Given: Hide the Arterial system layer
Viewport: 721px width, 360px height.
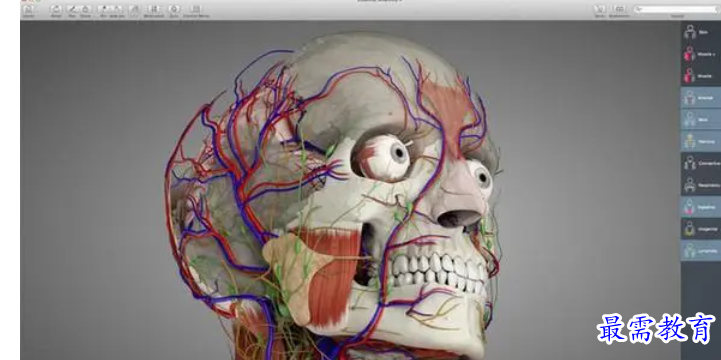Looking at the screenshot, I should pos(701,97).
